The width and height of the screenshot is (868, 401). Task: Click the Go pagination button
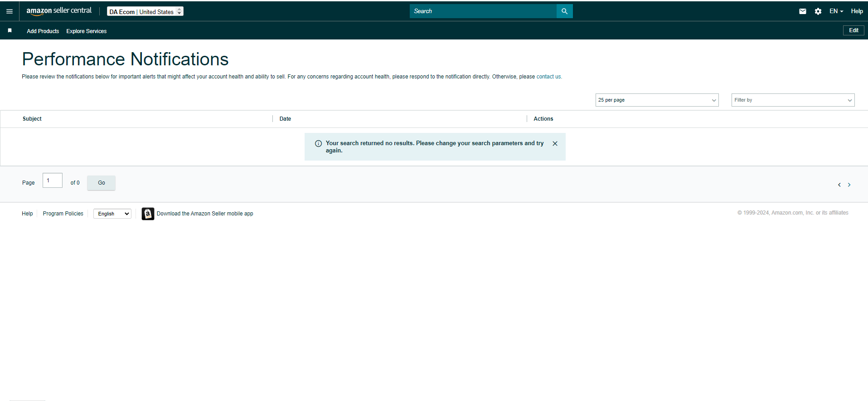(101, 183)
